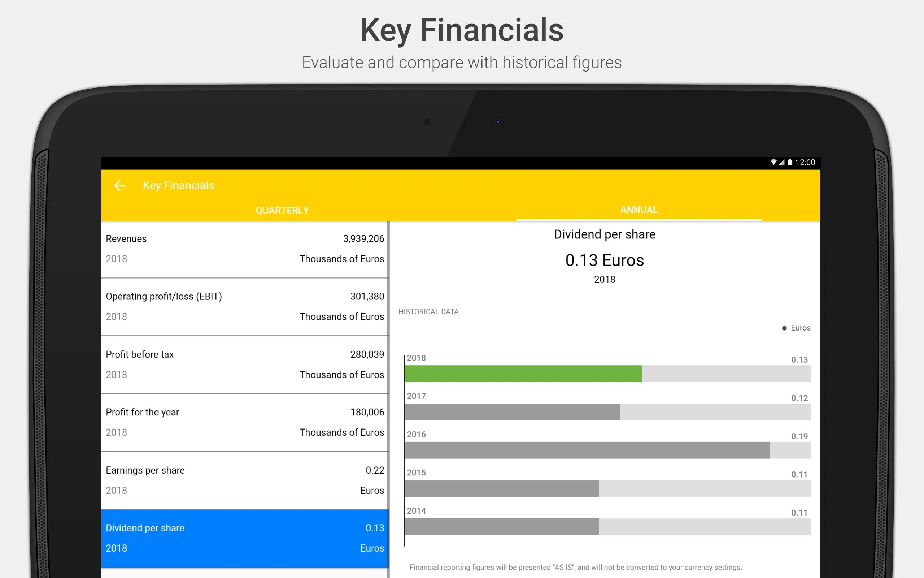
Task: Tap the cellular signal icon
Action: [781, 162]
